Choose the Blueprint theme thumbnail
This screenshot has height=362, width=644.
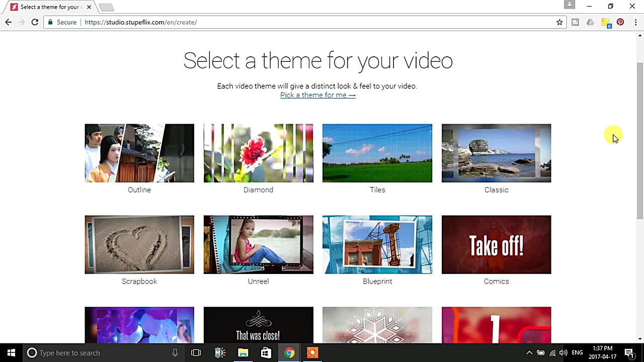377,245
